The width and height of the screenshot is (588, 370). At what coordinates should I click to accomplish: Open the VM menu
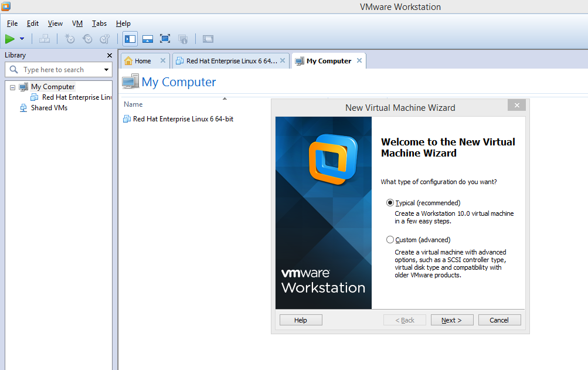click(77, 23)
